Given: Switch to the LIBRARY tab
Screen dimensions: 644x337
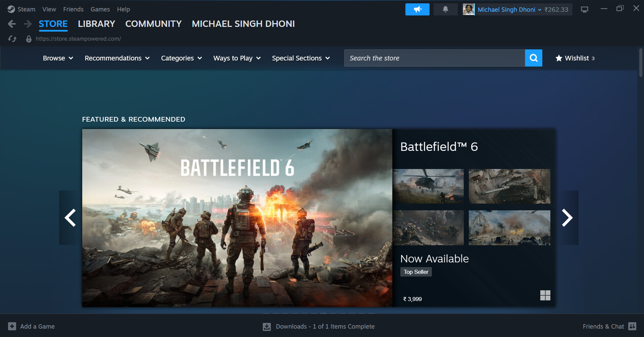Looking at the screenshot, I should tap(96, 24).
